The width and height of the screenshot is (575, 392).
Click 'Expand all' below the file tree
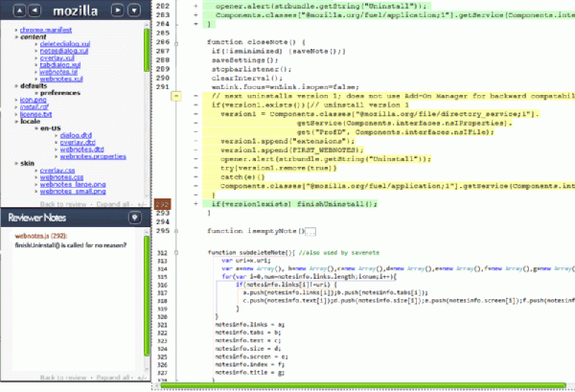coord(112,204)
